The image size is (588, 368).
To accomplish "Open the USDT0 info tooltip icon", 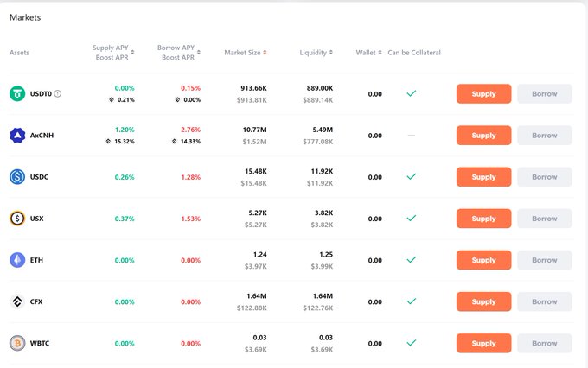I will click(x=58, y=93).
